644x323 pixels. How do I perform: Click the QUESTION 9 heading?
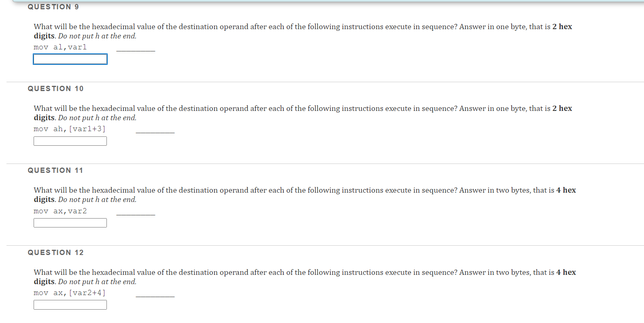click(x=53, y=7)
